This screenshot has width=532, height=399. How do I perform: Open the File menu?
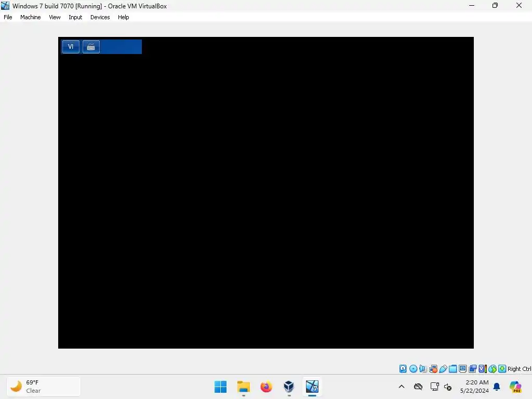[8, 17]
